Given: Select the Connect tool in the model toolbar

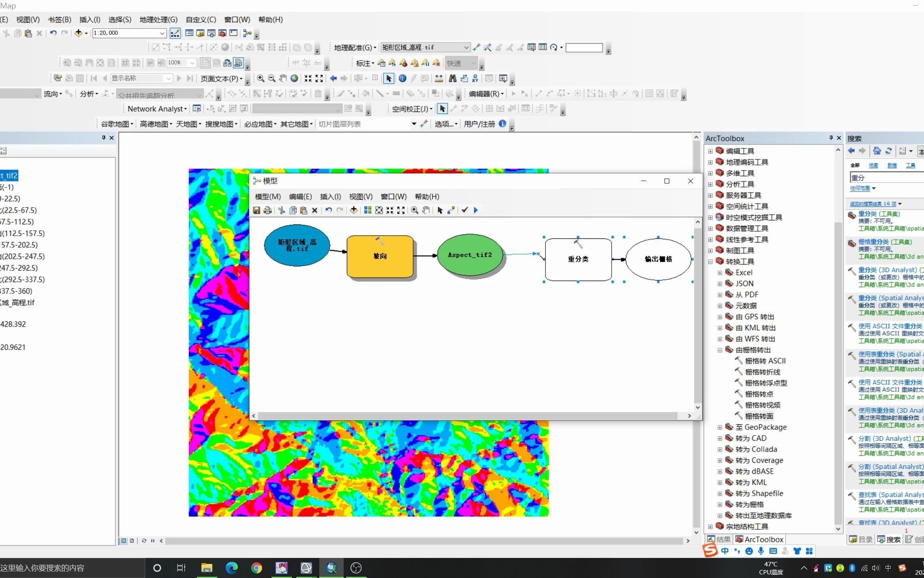Looking at the screenshot, I should point(451,210).
